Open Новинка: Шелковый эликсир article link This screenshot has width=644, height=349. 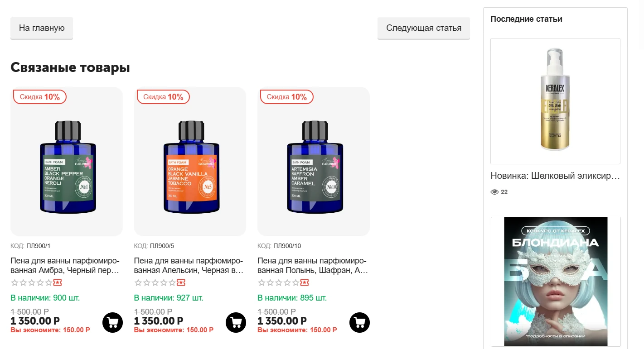[555, 176]
